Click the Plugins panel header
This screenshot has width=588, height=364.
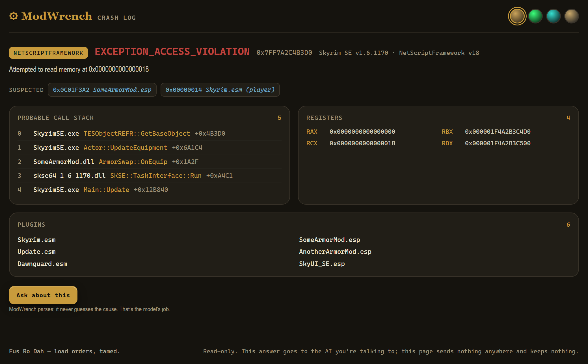pyautogui.click(x=31, y=225)
